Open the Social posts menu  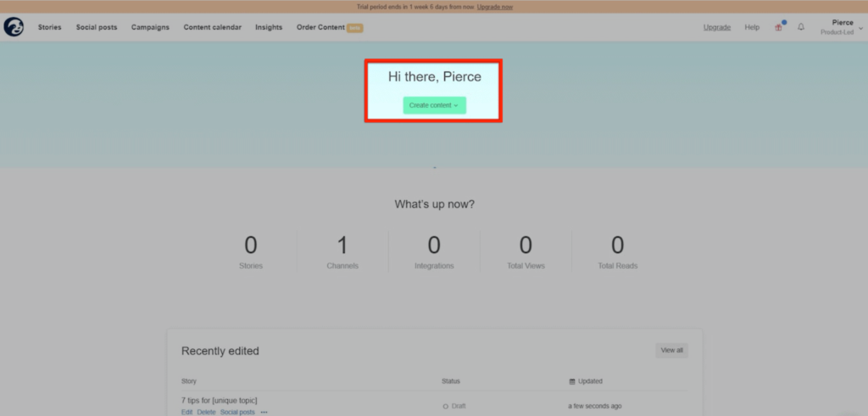click(97, 27)
